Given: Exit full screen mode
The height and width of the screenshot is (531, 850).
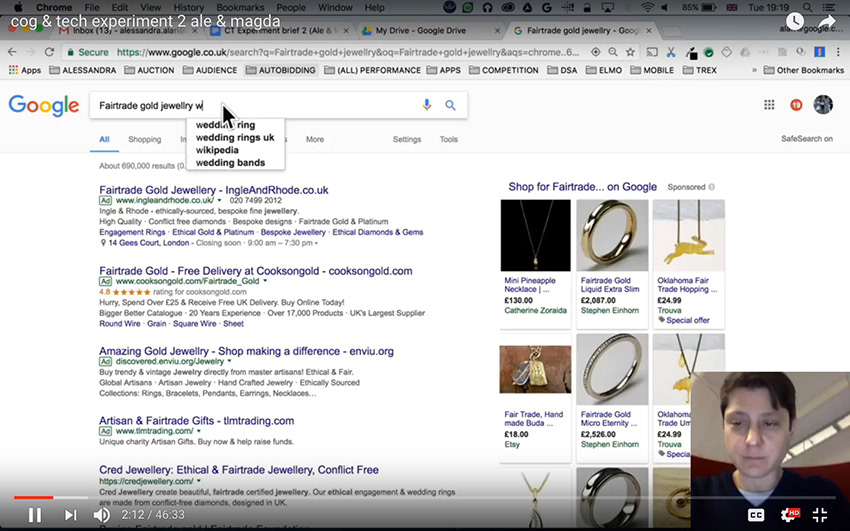Looking at the screenshot, I should click(820, 515).
